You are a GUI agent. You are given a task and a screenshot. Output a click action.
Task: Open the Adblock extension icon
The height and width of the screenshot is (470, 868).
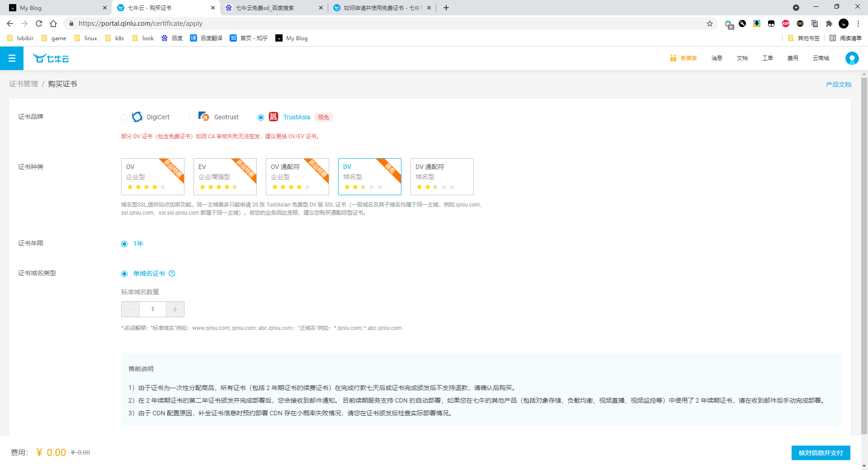(742, 23)
